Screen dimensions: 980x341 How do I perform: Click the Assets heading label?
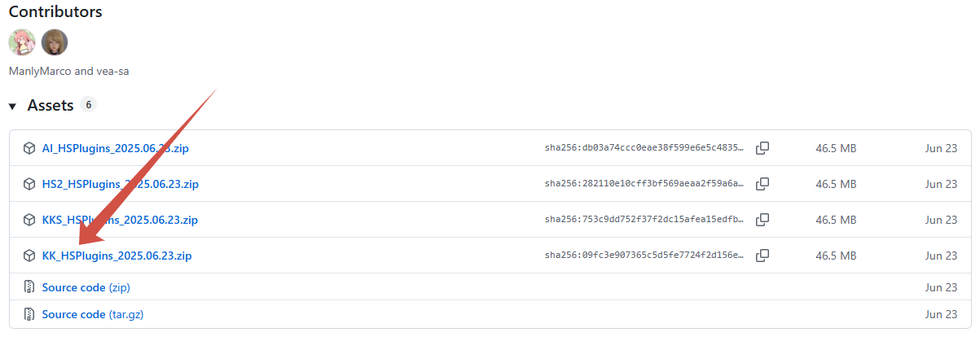click(51, 106)
